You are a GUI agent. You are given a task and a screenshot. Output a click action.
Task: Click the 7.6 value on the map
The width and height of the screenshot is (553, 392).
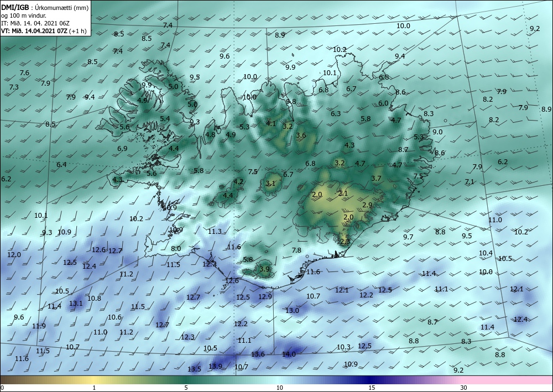click(x=24, y=72)
